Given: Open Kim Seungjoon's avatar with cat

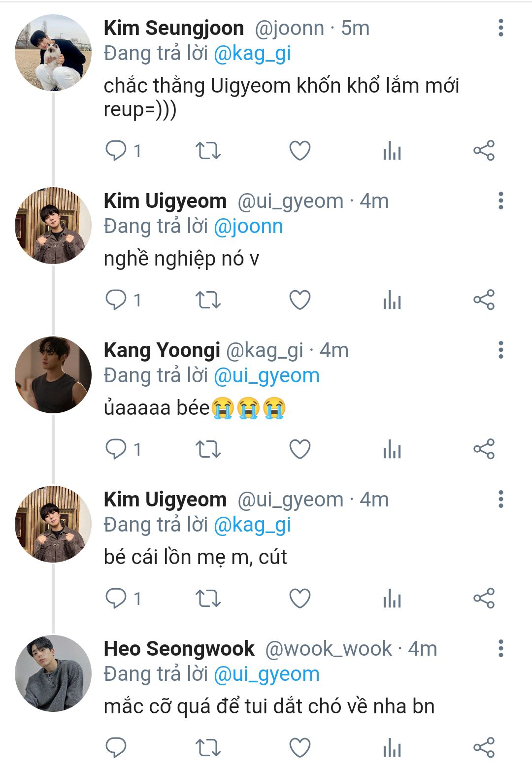Looking at the screenshot, I should coord(53,53).
